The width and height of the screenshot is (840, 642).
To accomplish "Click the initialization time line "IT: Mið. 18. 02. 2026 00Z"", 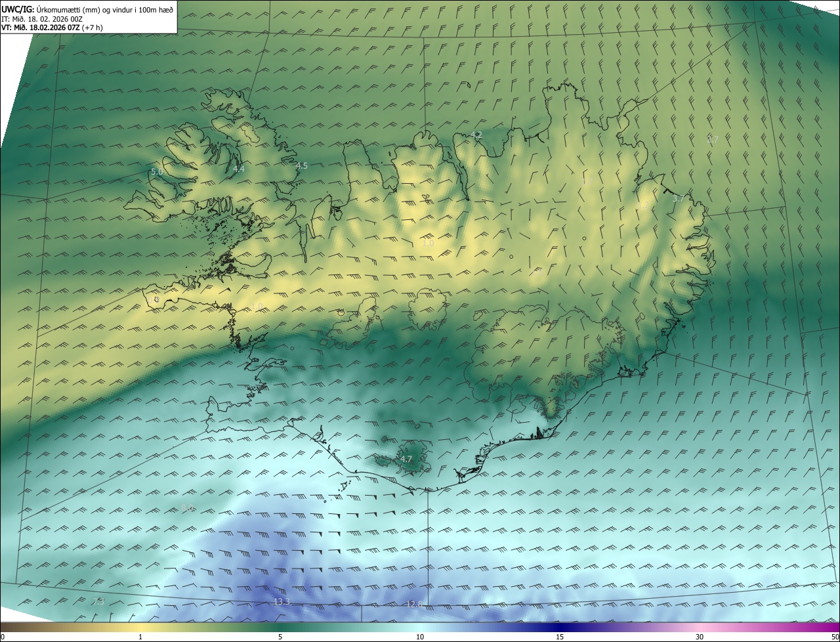I will tap(42, 18).
